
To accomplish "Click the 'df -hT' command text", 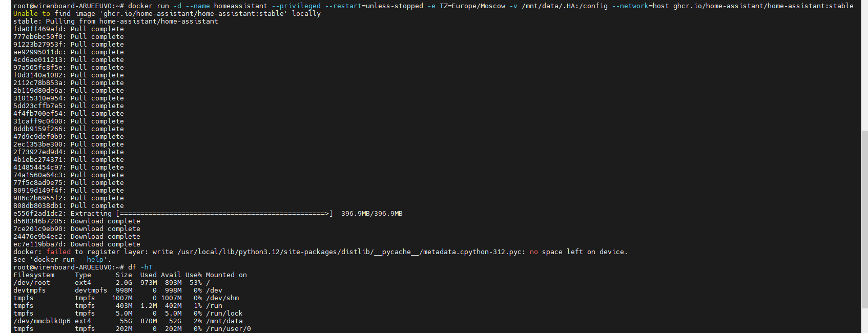I will 140,267.
